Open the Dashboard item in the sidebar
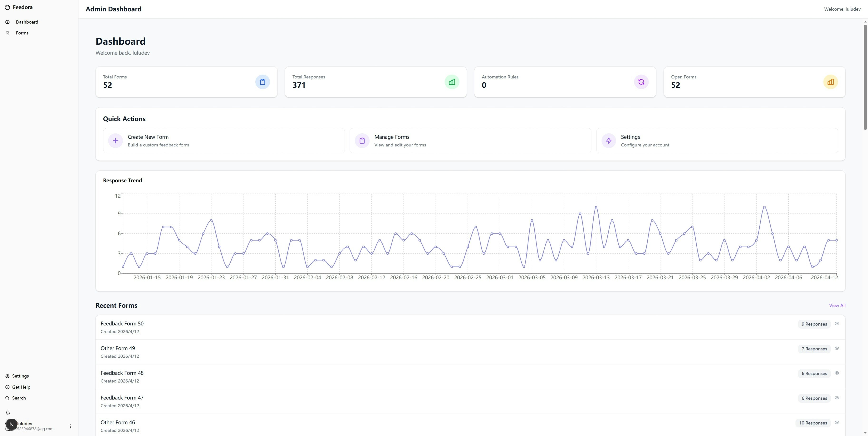Viewport: 868px width, 436px height. click(x=27, y=22)
